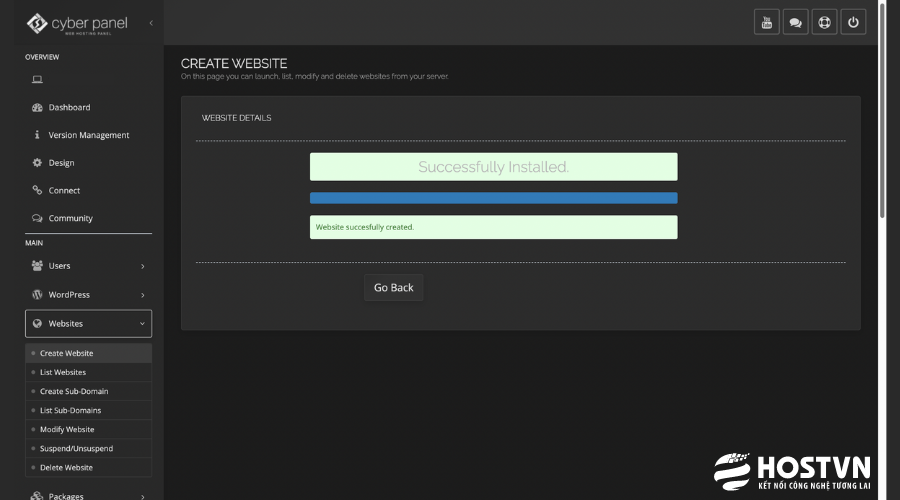Click the CREATE WEBSITE page heading
The width and height of the screenshot is (900, 500).
[x=234, y=63]
